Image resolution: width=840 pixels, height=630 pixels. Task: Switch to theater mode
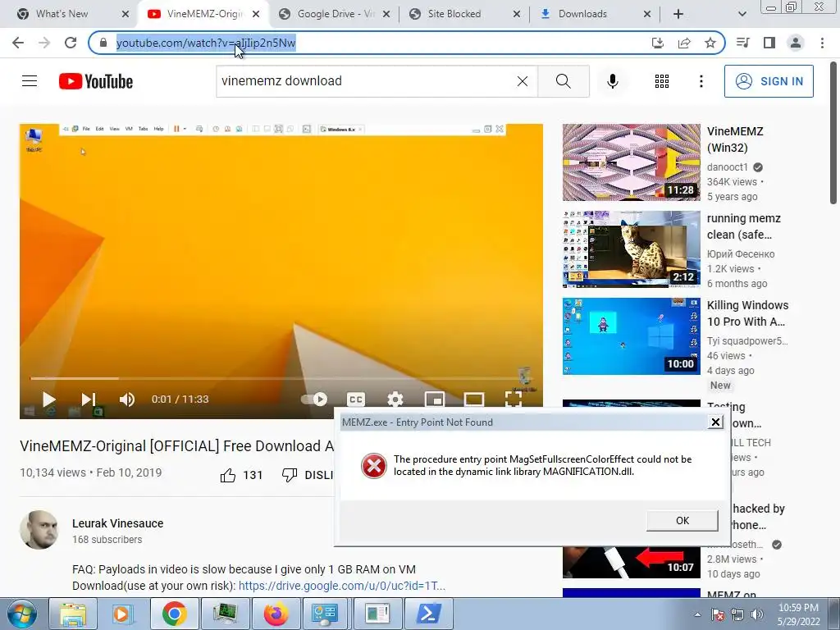click(x=474, y=399)
